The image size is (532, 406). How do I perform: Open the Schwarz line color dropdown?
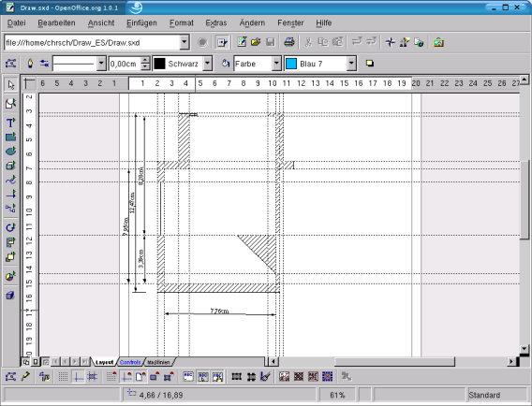click(x=207, y=64)
